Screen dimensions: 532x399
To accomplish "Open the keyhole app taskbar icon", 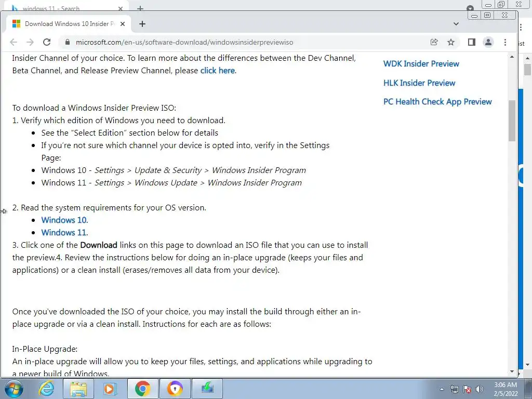I will click(175, 389).
